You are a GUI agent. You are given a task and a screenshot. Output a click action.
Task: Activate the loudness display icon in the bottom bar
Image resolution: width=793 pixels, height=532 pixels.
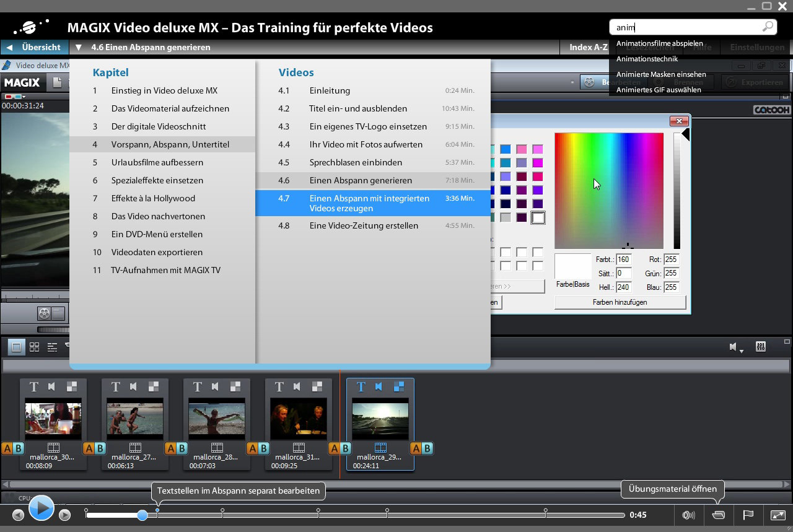[688, 515]
